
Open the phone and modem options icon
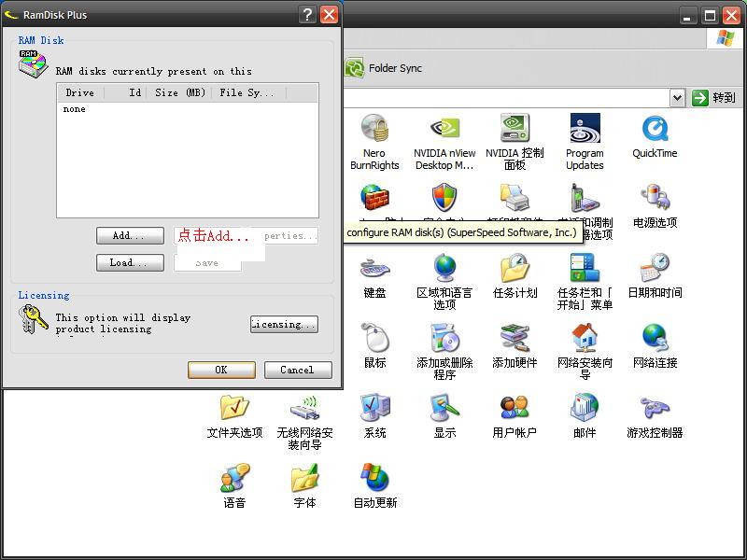(585, 197)
